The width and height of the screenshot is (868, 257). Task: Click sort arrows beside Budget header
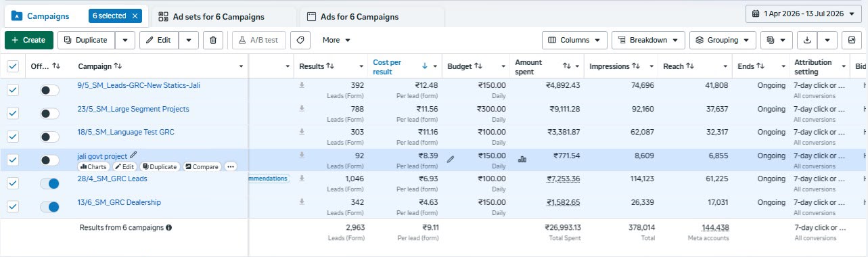478,66
